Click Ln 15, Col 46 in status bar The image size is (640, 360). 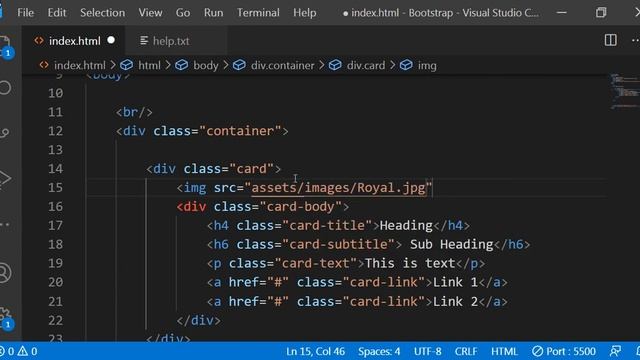coord(316,351)
